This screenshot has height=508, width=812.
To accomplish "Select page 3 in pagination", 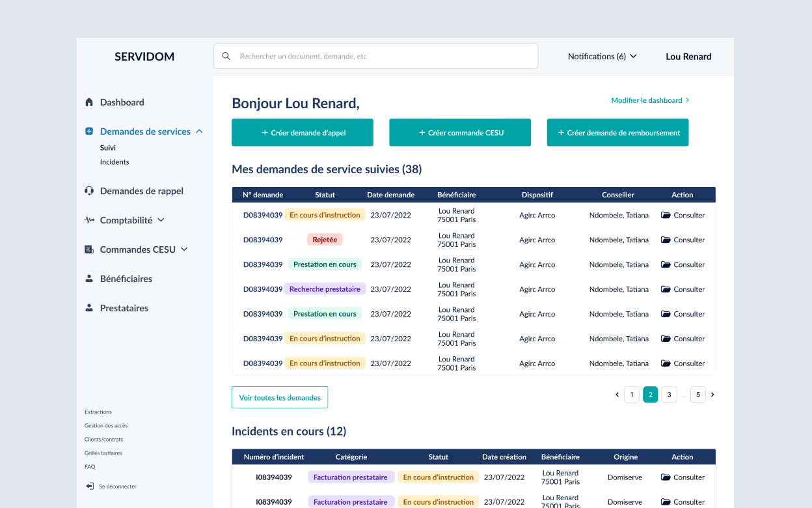I will click(670, 395).
